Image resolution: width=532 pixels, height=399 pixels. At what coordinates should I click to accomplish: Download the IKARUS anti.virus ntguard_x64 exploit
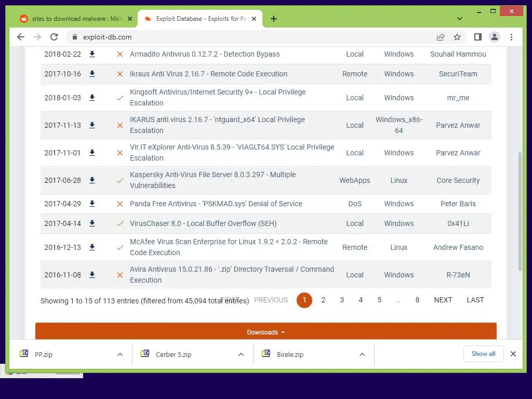(92, 125)
